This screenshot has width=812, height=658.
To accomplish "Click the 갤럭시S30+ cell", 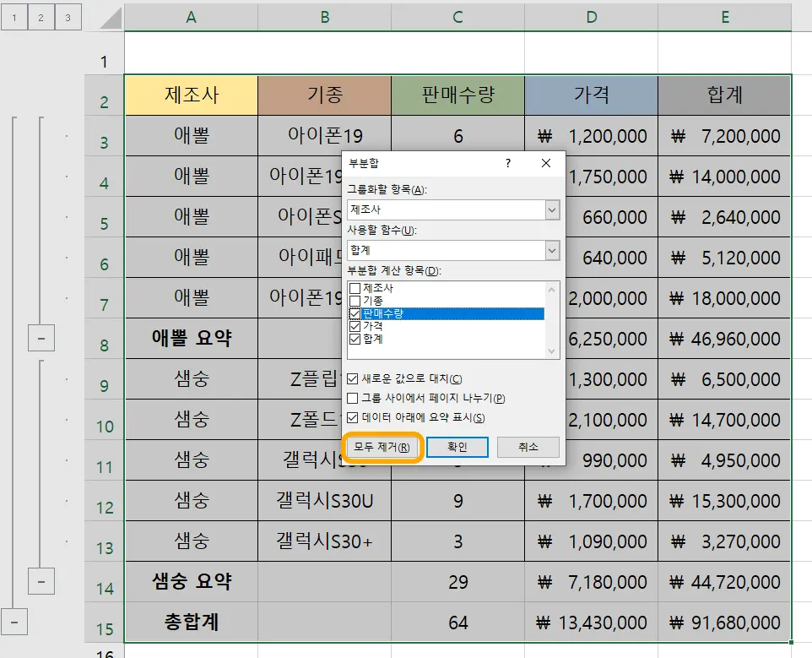I will coord(325,541).
